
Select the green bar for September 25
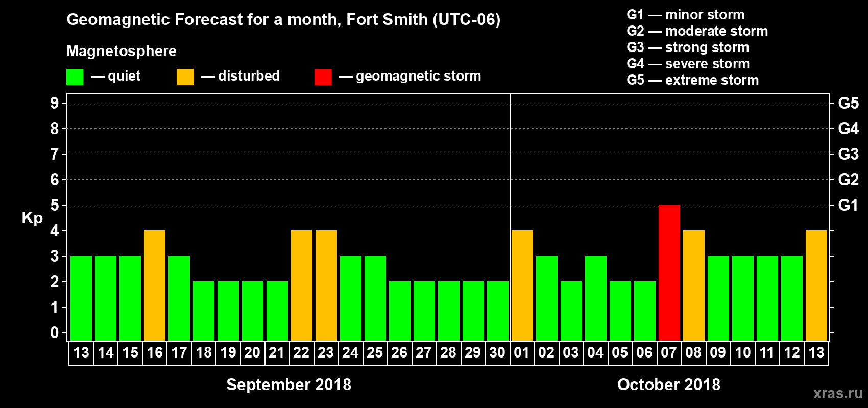pyautogui.click(x=375, y=298)
